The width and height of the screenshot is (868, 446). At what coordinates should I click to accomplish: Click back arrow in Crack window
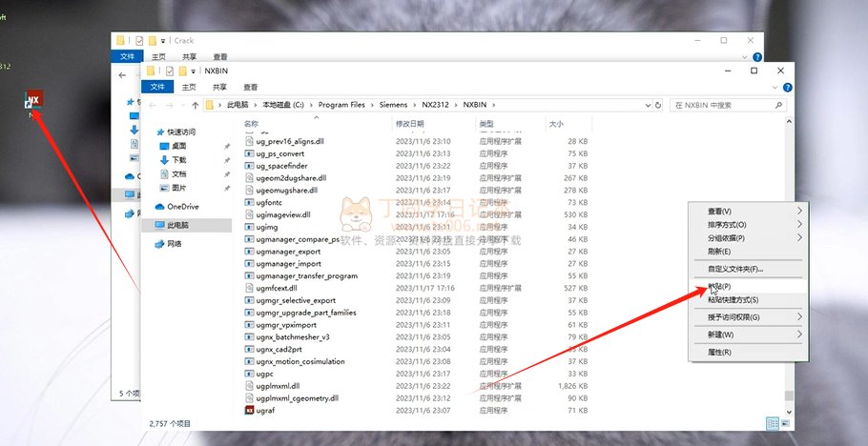(122, 74)
